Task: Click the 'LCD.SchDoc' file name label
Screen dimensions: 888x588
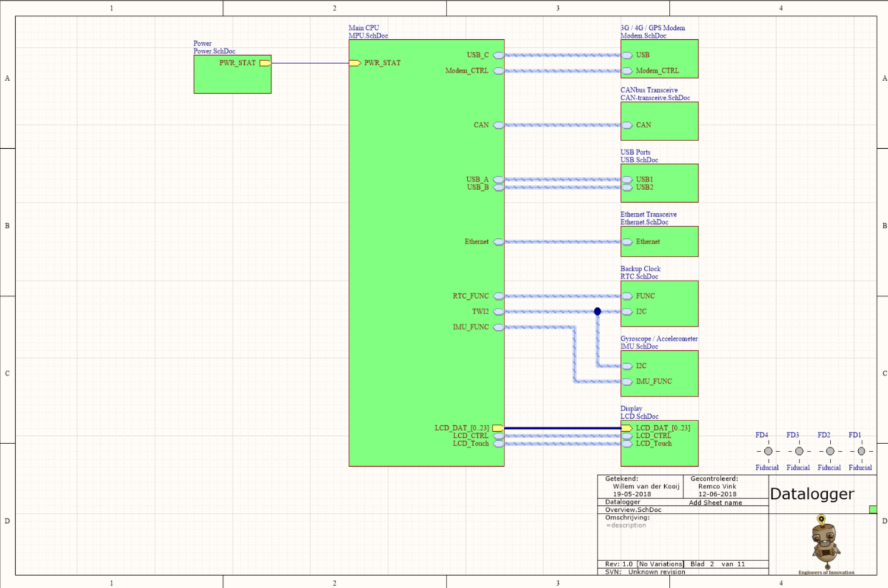Action: coord(639,416)
